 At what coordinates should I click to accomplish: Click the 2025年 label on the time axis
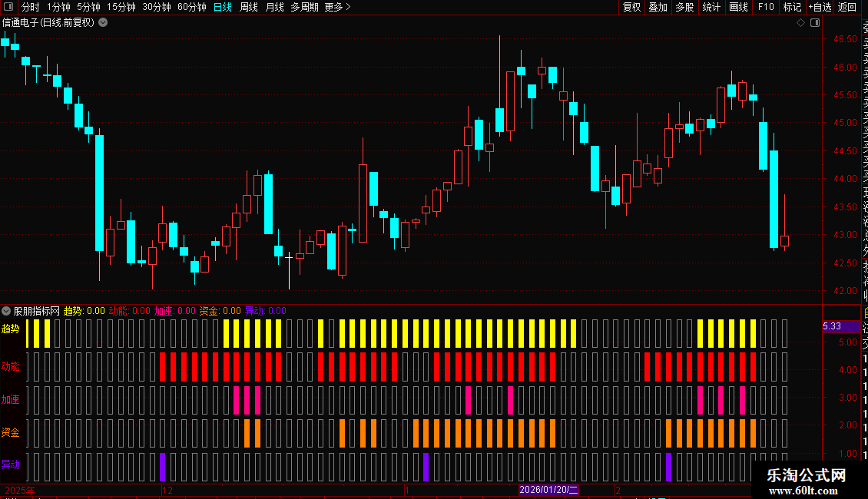[20, 491]
